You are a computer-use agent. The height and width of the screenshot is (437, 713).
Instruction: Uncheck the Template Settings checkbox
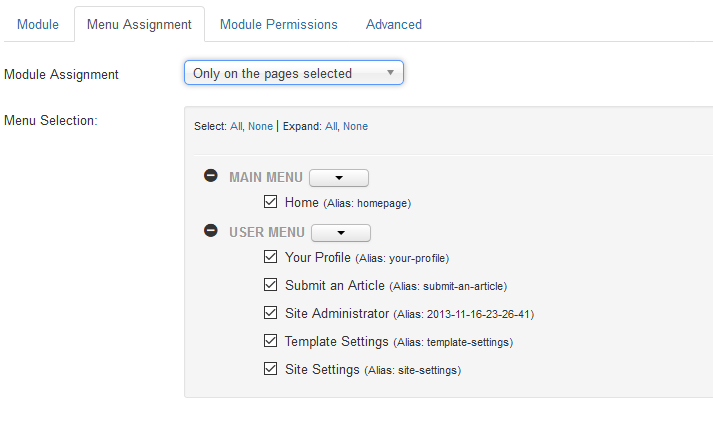coord(271,341)
